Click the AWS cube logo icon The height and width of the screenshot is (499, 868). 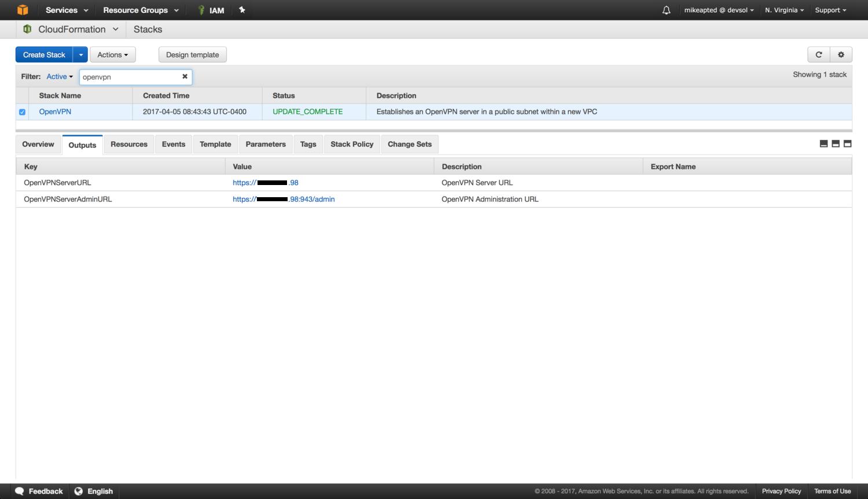click(x=23, y=10)
